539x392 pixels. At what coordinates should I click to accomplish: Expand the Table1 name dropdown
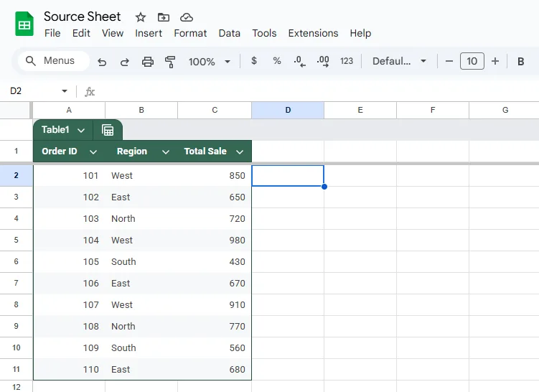tap(81, 131)
